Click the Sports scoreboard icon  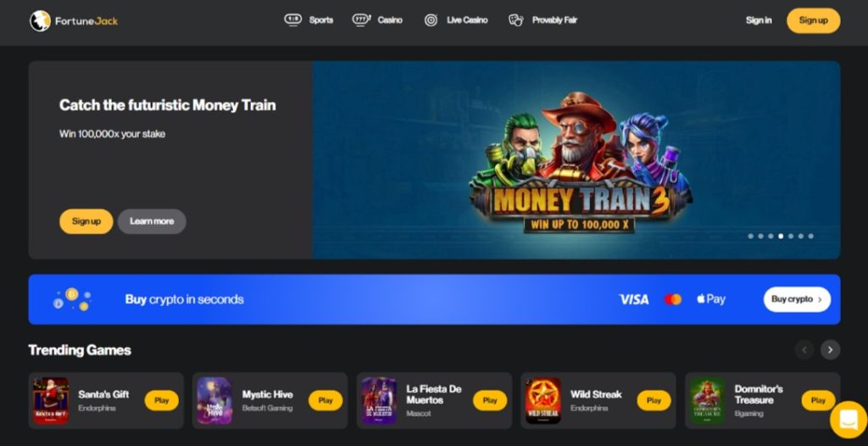[x=292, y=20]
